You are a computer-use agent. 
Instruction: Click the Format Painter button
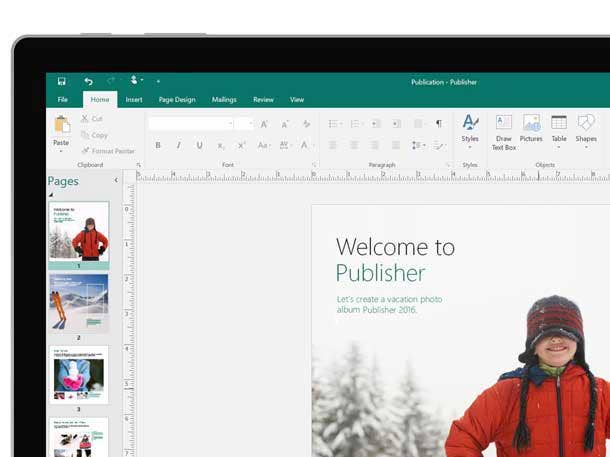pos(108,151)
